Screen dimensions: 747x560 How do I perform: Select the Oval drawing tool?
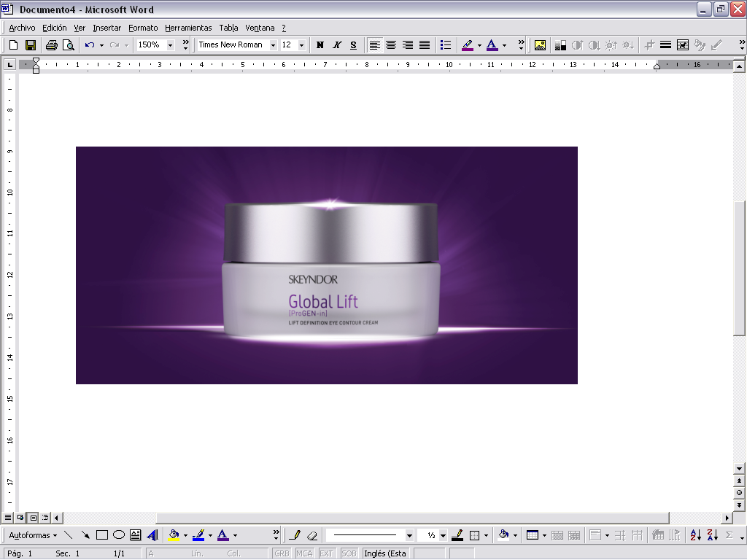click(119, 534)
